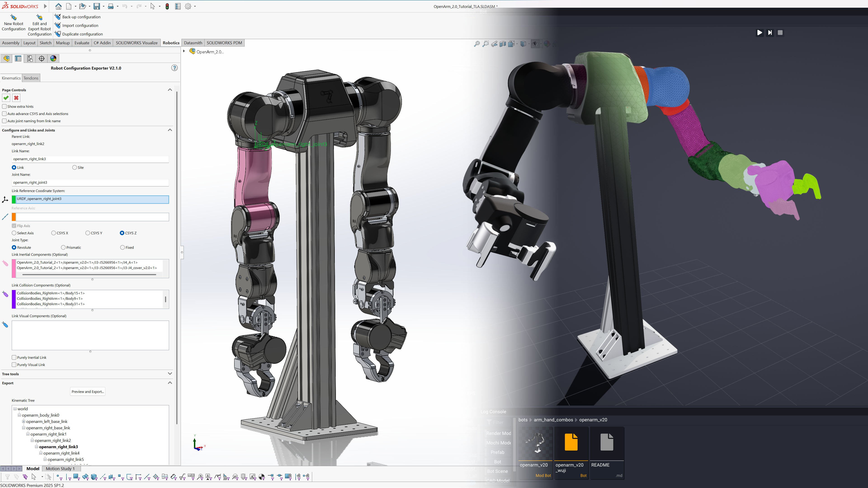Click the Preview and Export button

point(88,392)
